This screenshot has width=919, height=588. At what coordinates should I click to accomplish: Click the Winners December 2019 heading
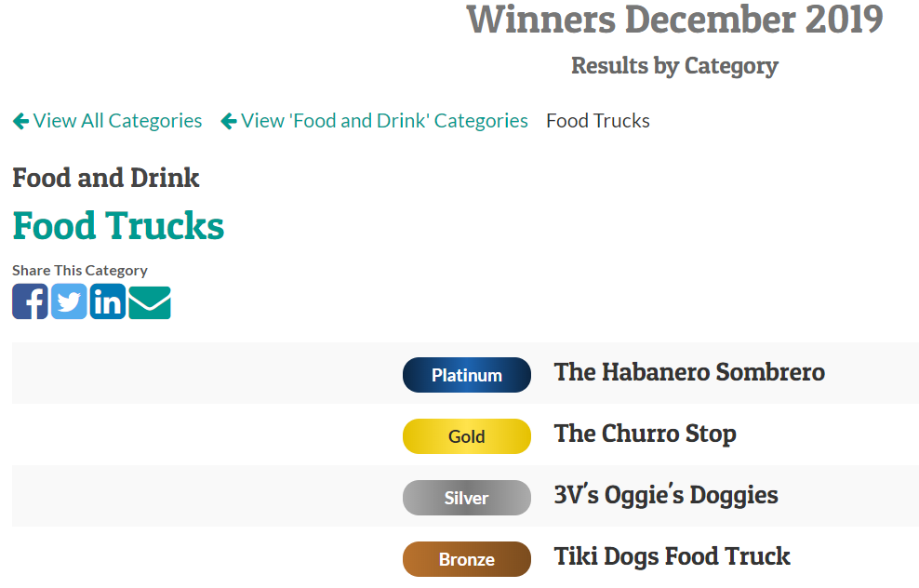point(674,19)
